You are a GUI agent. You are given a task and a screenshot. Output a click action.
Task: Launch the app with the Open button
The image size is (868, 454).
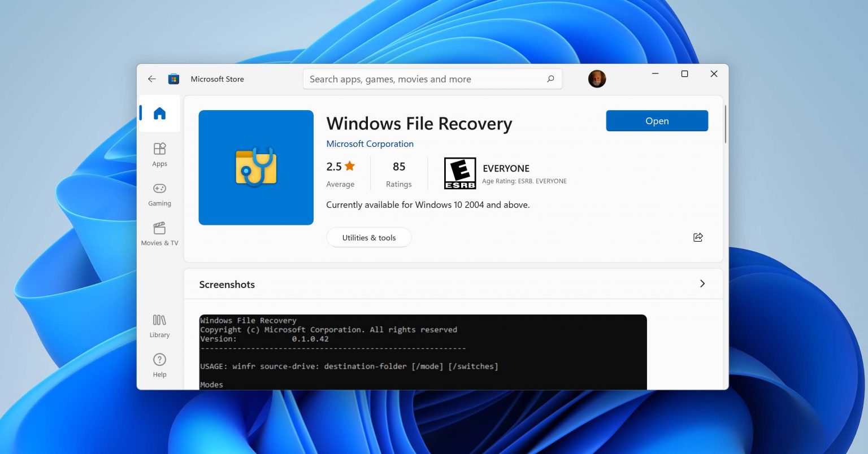pyautogui.click(x=657, y=120)
